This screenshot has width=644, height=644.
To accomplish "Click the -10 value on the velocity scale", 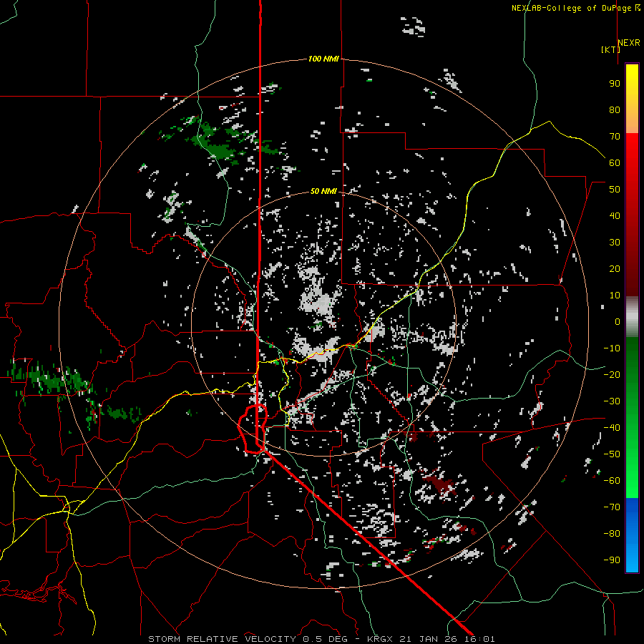I will tap(612, 348).
